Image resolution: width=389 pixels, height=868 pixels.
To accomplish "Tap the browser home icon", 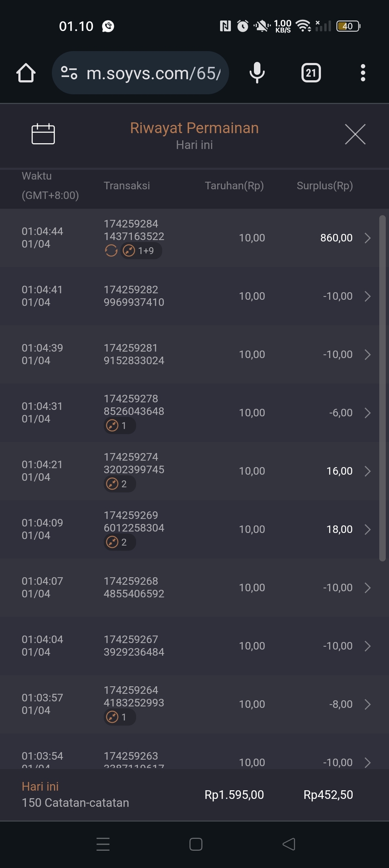I will (x=26, y=73).
